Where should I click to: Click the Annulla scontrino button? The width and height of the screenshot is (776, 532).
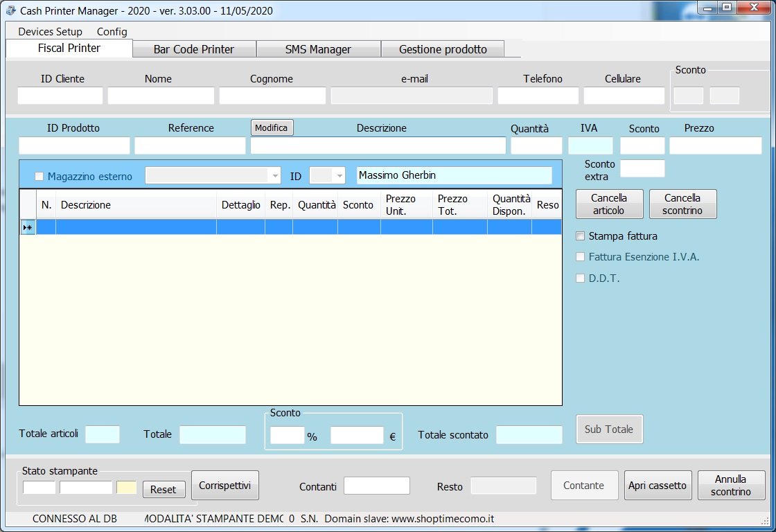[x=731, y=485]
